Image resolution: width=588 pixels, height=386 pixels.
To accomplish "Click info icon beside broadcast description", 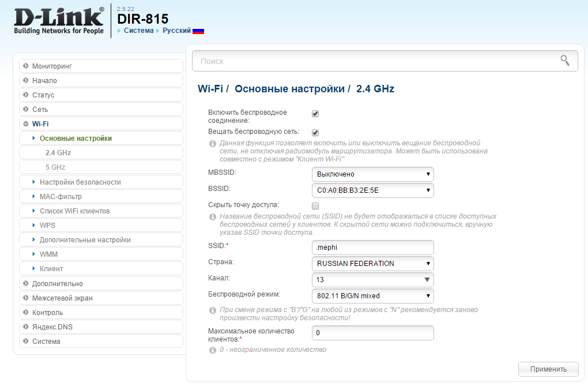I will coord(213,143).
